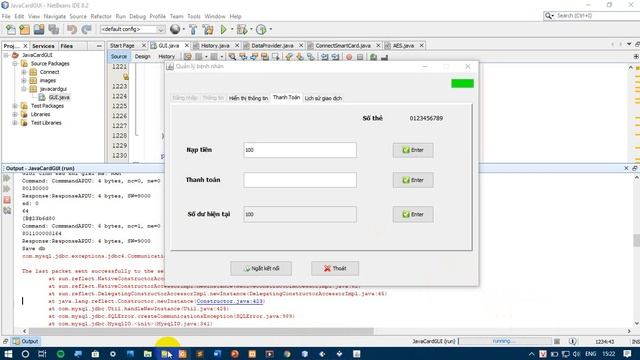Select Lịch sử giao dịch tab in dialog
Screen dimensions: 640x360
click(323, 98)
